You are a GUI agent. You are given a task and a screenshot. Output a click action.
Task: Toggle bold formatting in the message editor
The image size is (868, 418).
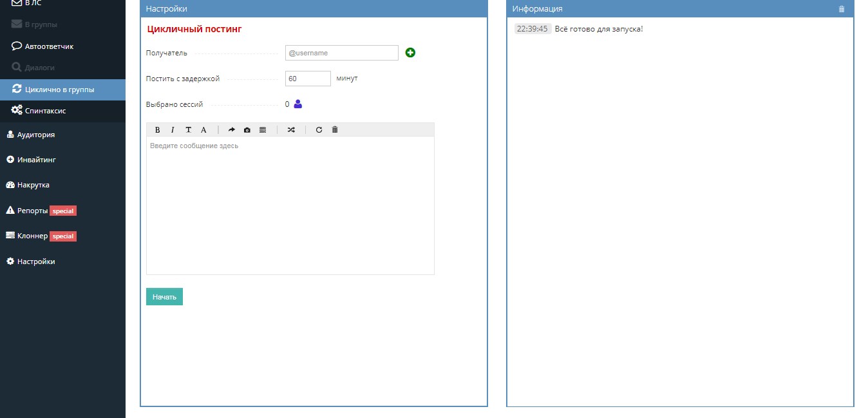[x=157, y=130]
